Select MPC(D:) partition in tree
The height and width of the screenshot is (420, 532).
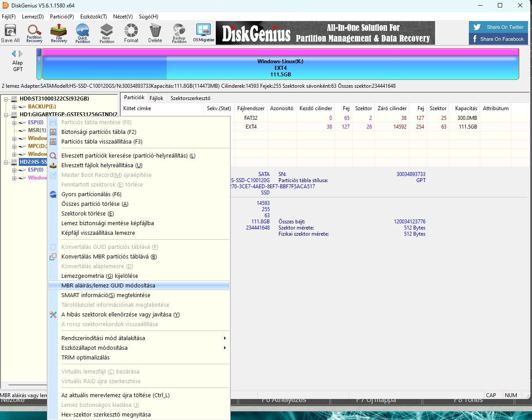point(37,146)
